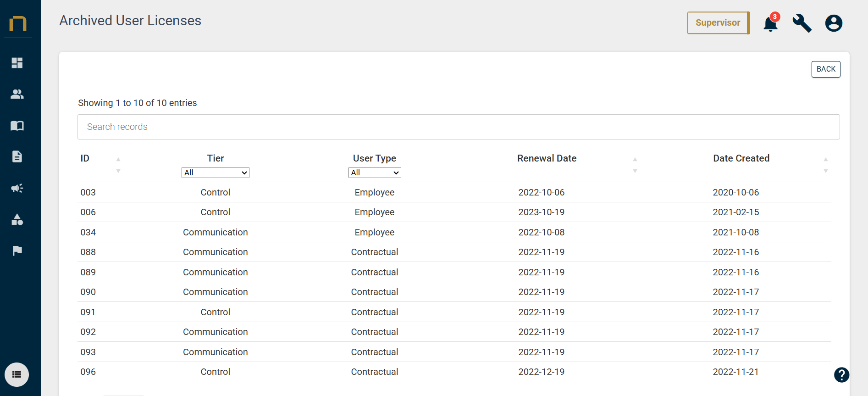Open the megaphone announcements icon
Image resolution: width=868 pixels, height=396 pixels.
(x=17, y=188)
